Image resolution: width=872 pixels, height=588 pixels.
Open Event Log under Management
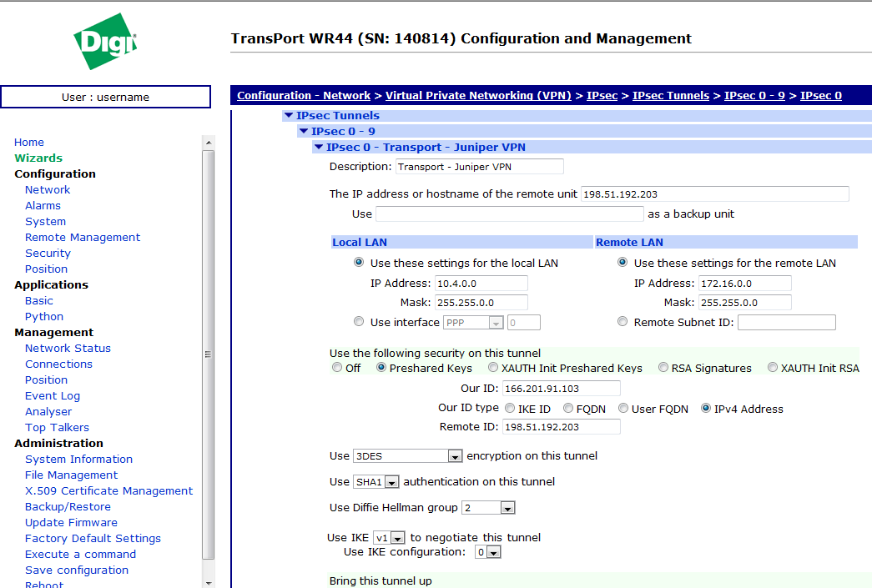tap(53, 395)
